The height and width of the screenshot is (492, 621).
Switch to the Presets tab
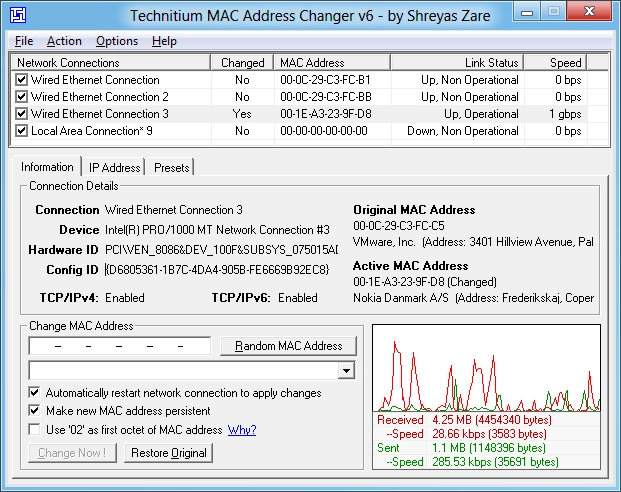point(171,168)
